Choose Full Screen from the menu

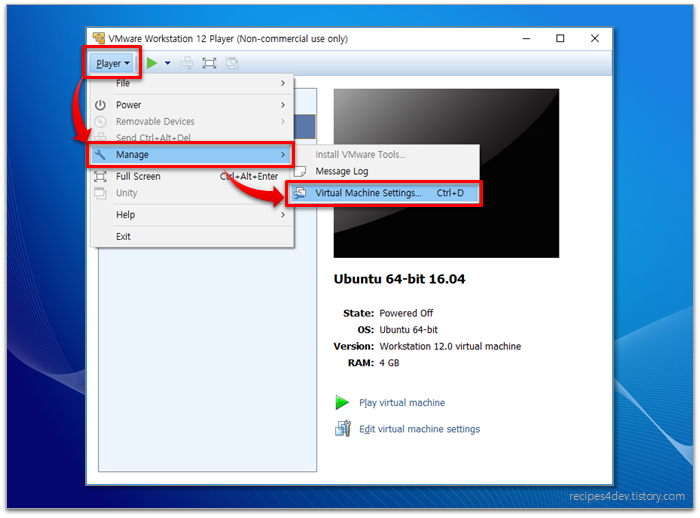click(x=192, y=176)
